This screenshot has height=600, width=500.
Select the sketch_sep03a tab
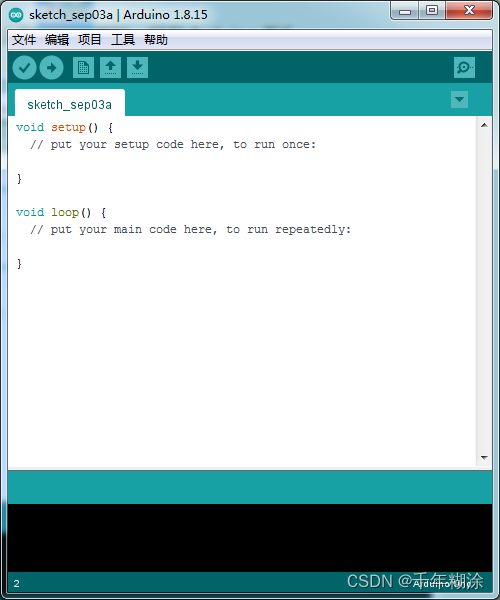click(70, 104)
